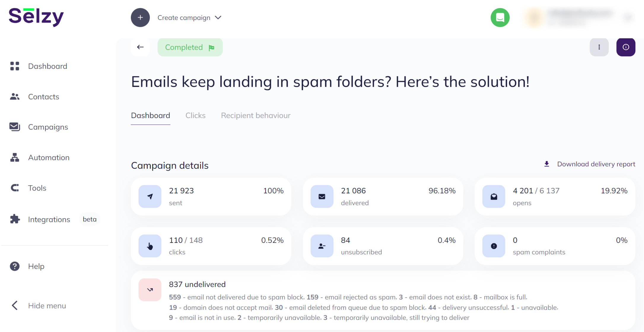
Task: Click the info button top right
Action: click(626, 47)
